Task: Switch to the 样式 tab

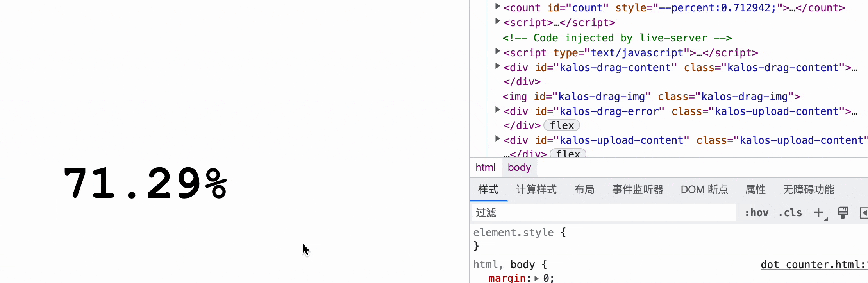Action: click(x=488, y=190)
